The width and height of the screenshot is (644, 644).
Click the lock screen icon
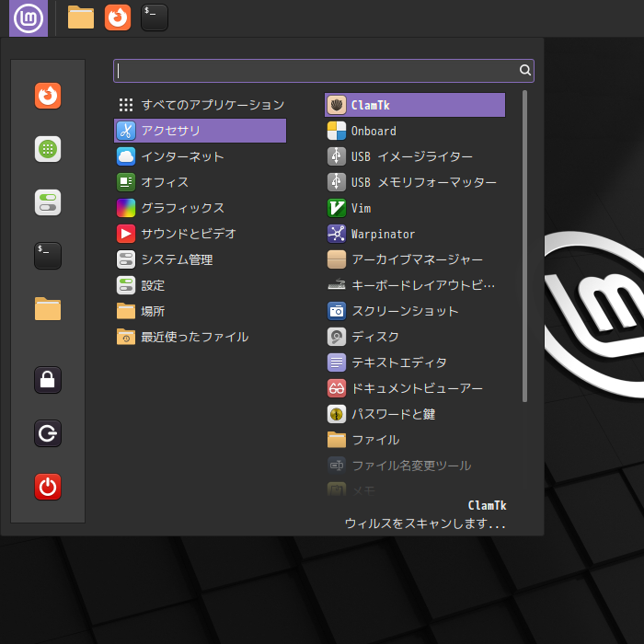click(48, 379)
